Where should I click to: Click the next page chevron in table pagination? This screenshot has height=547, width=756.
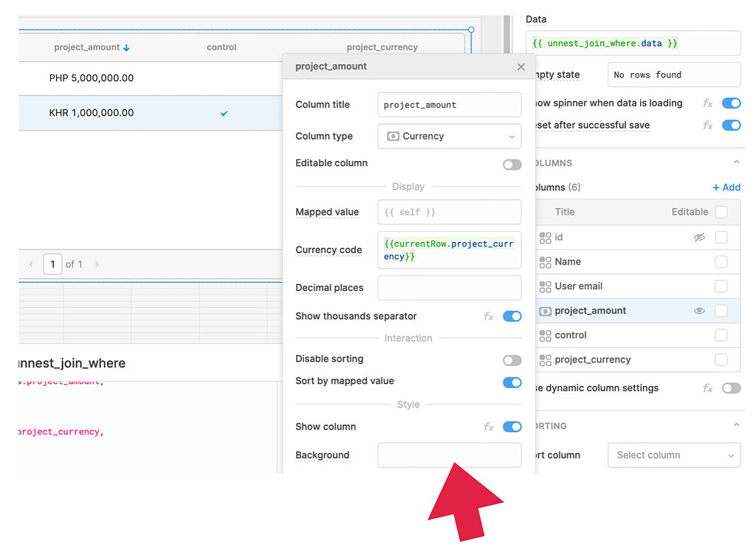point(95,264)
